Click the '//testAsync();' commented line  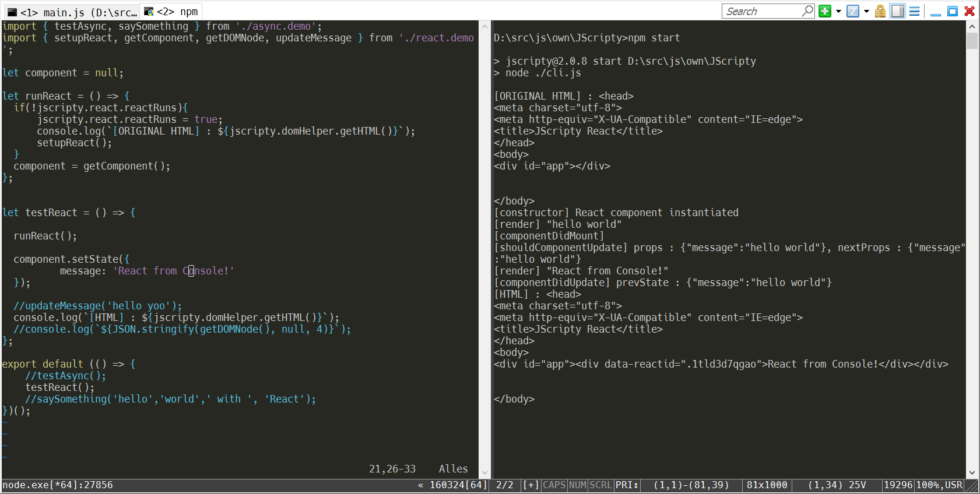click(x=65, y=376)
